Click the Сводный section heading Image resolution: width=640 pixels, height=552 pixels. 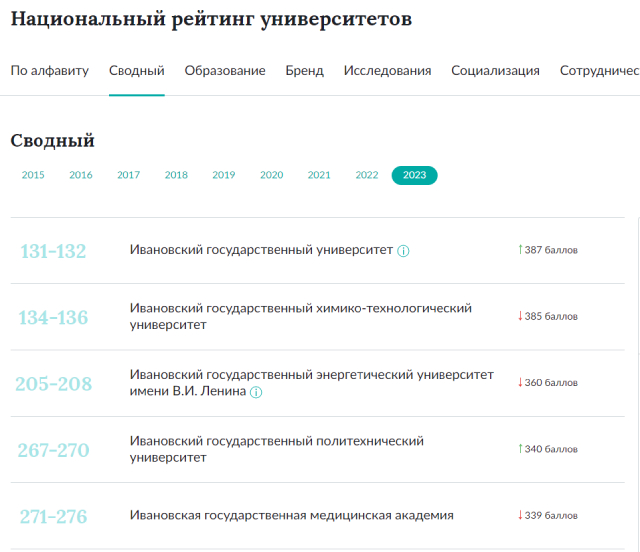click(x=53, y=141)
